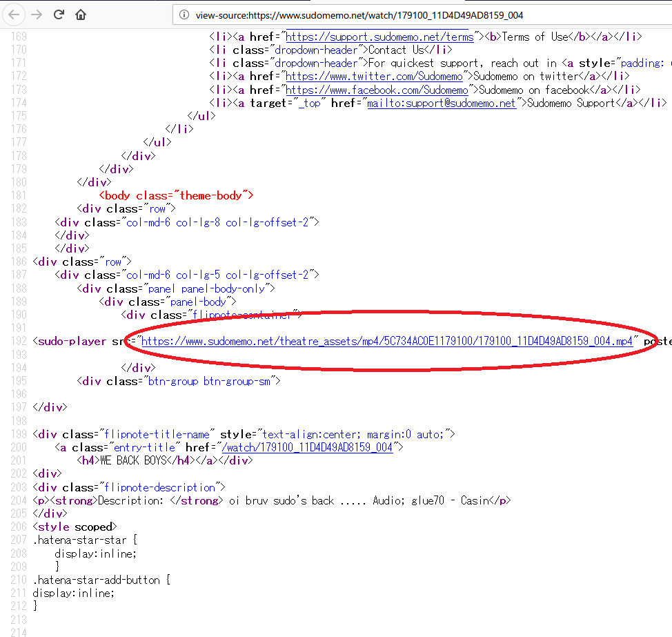Click the "Contact Us" dropdown-header text
The image size is (672, 637).
point(396,50)
